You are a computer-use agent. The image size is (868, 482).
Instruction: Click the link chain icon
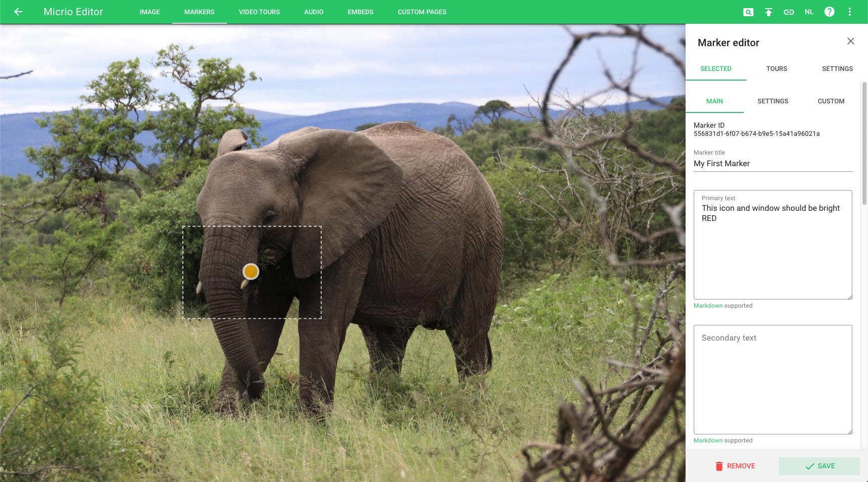pos(788,12)
